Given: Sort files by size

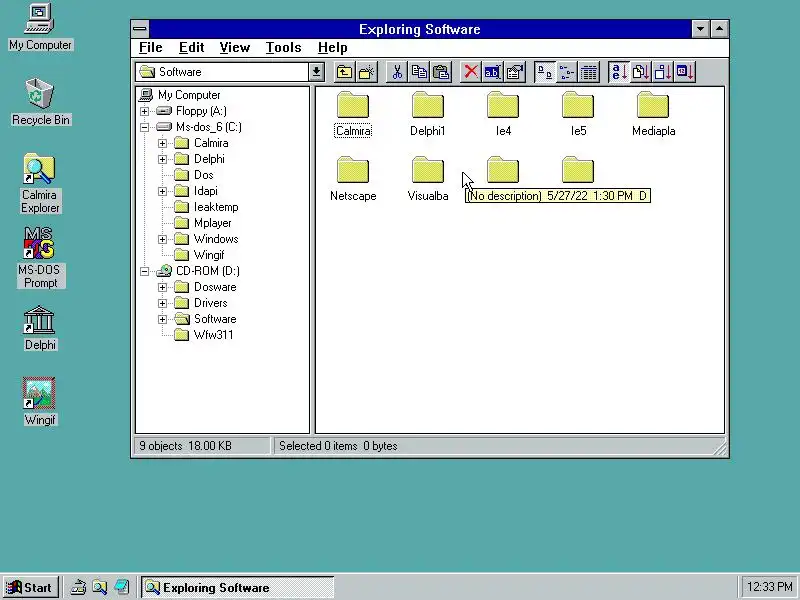Looking at the screenshot, I should click(x=662, y=72).
